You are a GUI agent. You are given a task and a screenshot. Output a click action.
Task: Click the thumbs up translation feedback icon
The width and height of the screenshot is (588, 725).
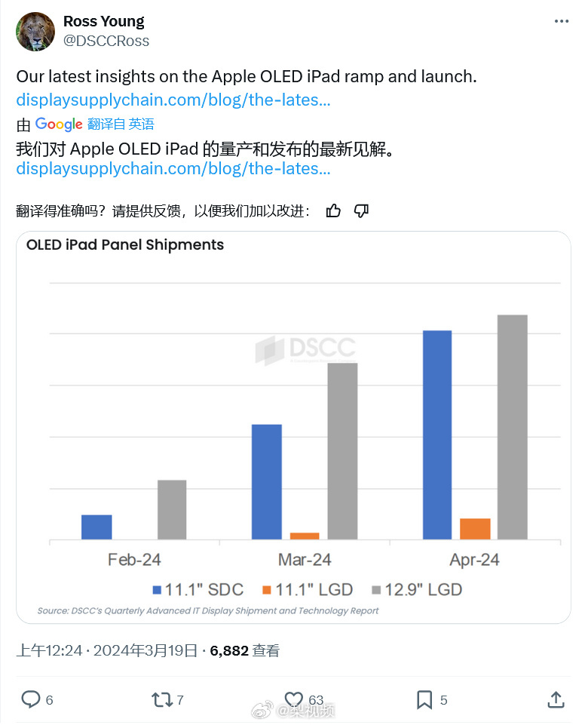pos(333,210)
